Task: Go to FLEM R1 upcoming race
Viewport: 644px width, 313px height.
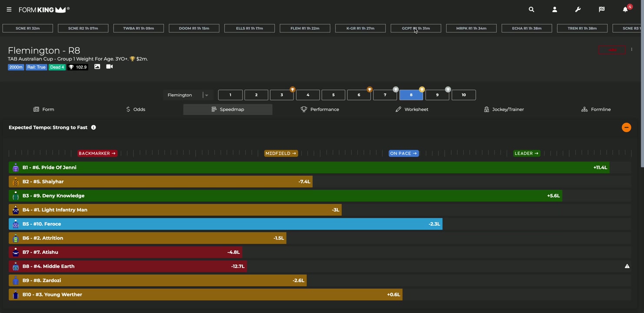Action: click(x=305, y=28)
